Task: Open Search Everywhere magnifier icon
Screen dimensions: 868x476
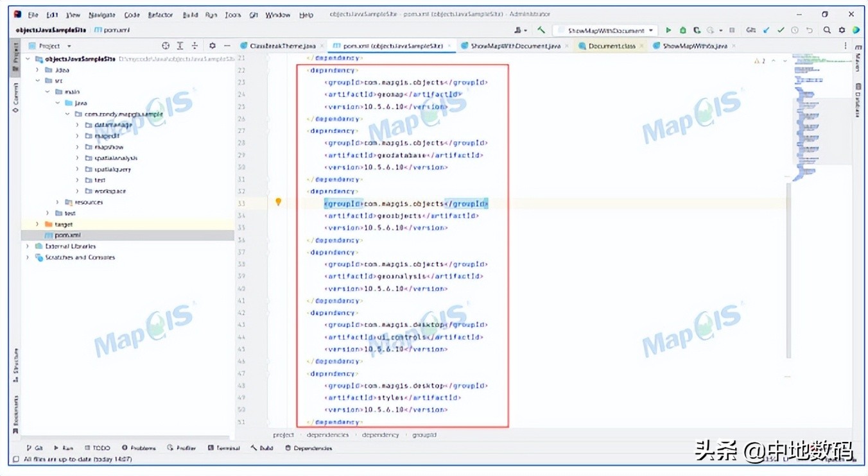Action: pos(827,30)
